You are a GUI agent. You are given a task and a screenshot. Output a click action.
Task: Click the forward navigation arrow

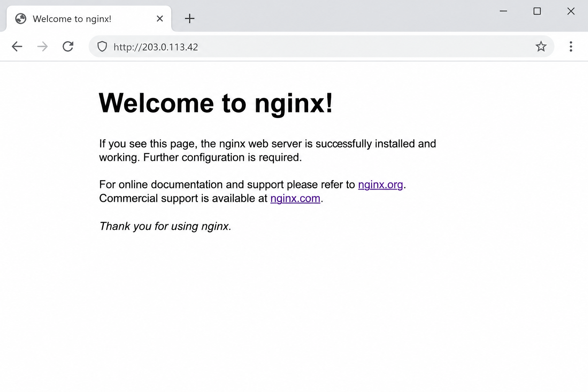point(42,47)
